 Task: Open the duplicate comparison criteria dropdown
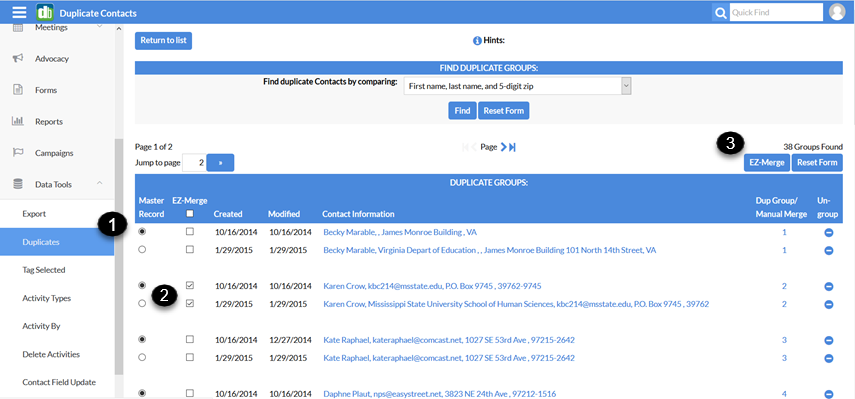point(517,86)
